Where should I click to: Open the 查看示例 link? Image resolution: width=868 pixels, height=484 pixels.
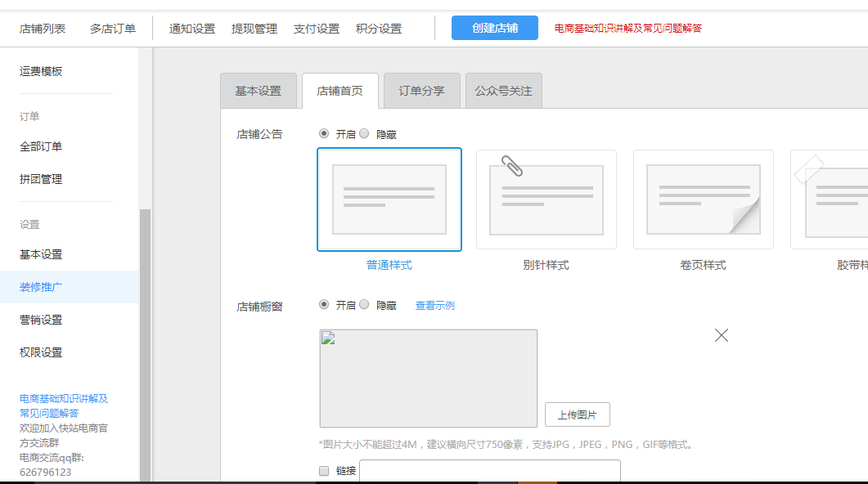click(434, 306)
